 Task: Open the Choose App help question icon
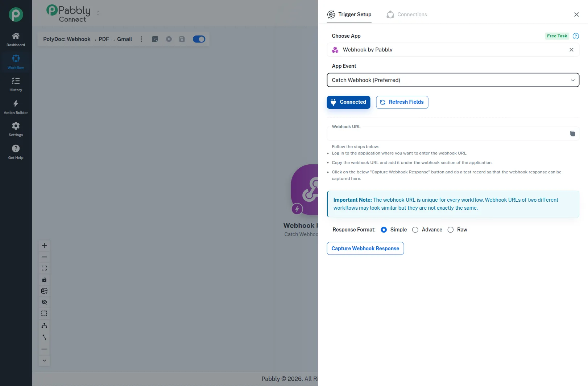(x=576, y=36)
